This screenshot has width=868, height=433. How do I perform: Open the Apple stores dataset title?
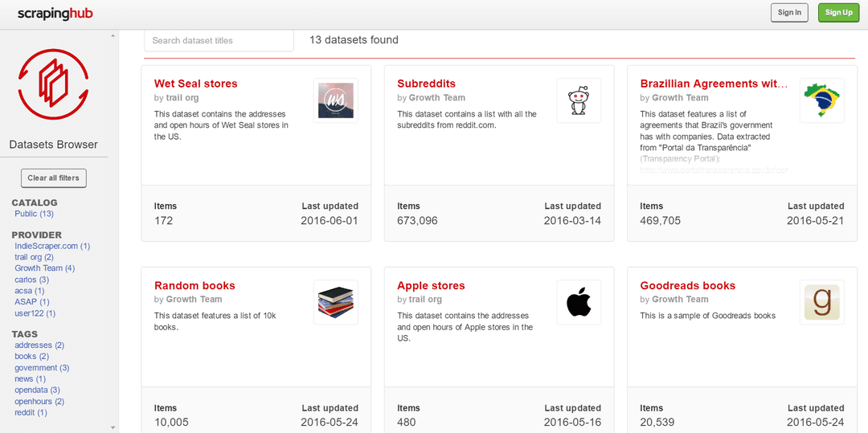tap(431, 285)
